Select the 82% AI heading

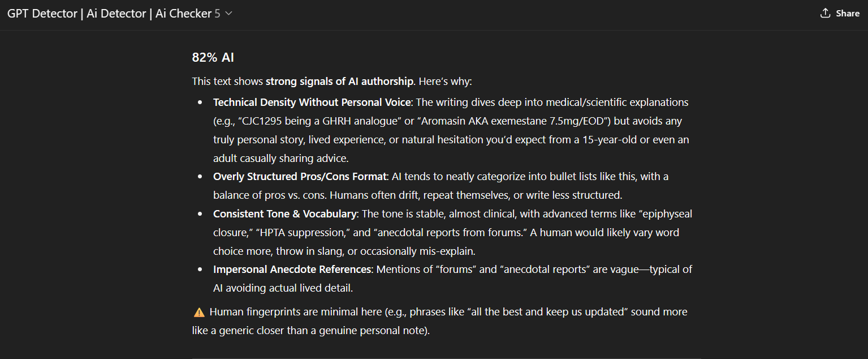pyautogui.click(x=213, y=57)
